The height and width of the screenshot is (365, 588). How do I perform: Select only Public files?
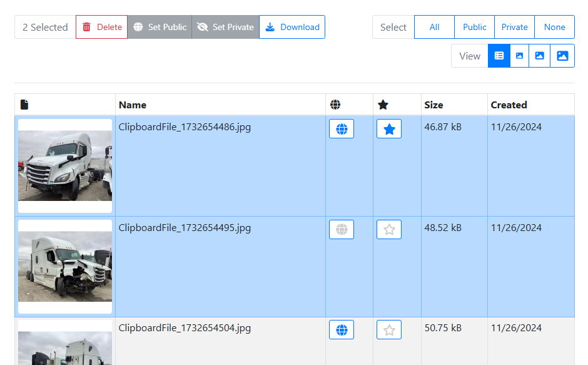474,27
